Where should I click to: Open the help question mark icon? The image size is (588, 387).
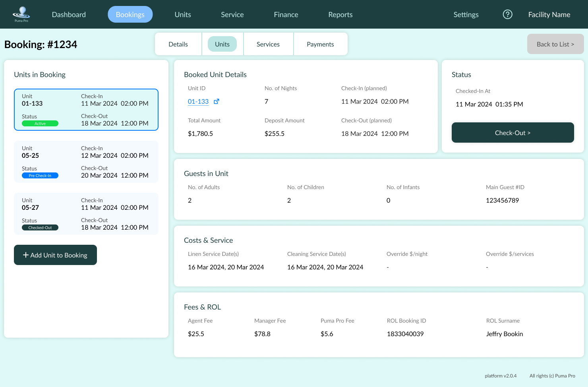(x=507, y=14)
